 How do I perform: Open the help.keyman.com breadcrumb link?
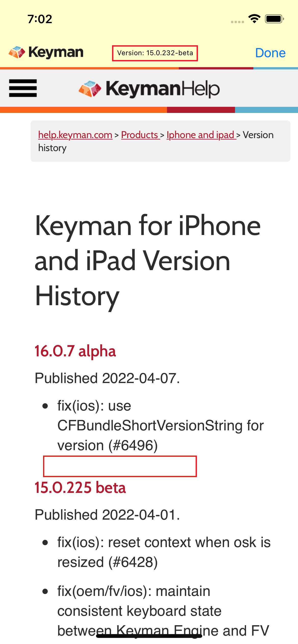pyautogui.click(x=75, y=135)
